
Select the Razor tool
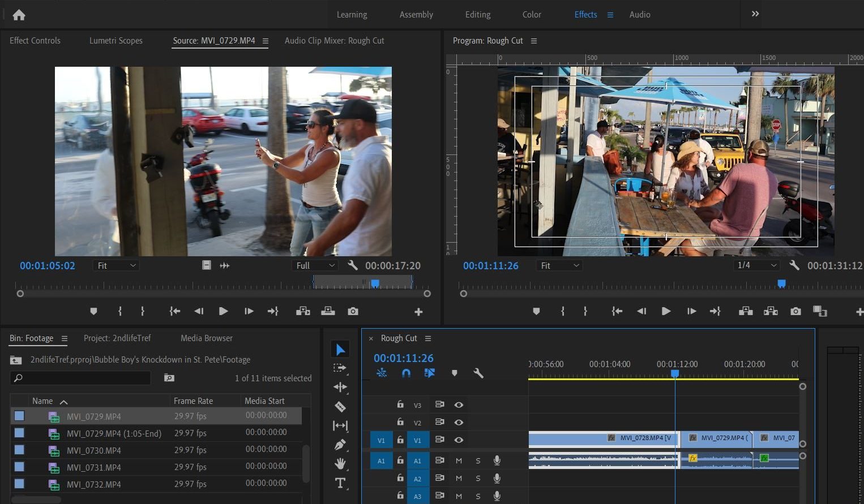(x=340, y=407)
